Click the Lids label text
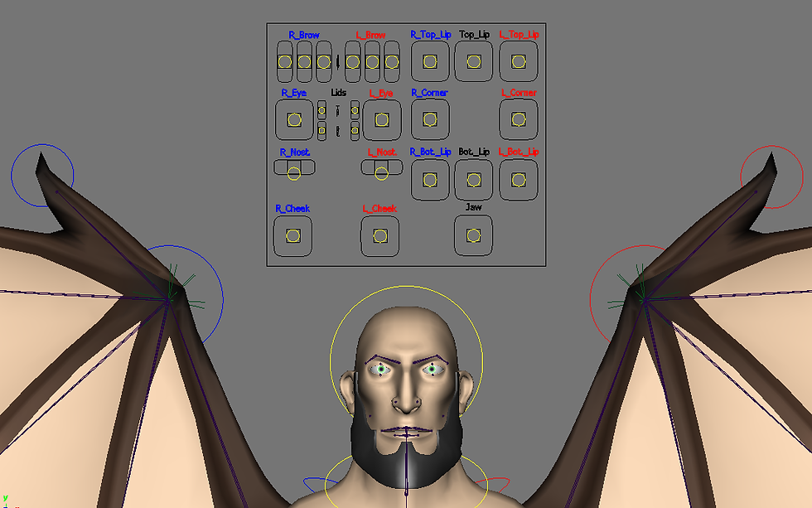 tap(338, 93)
